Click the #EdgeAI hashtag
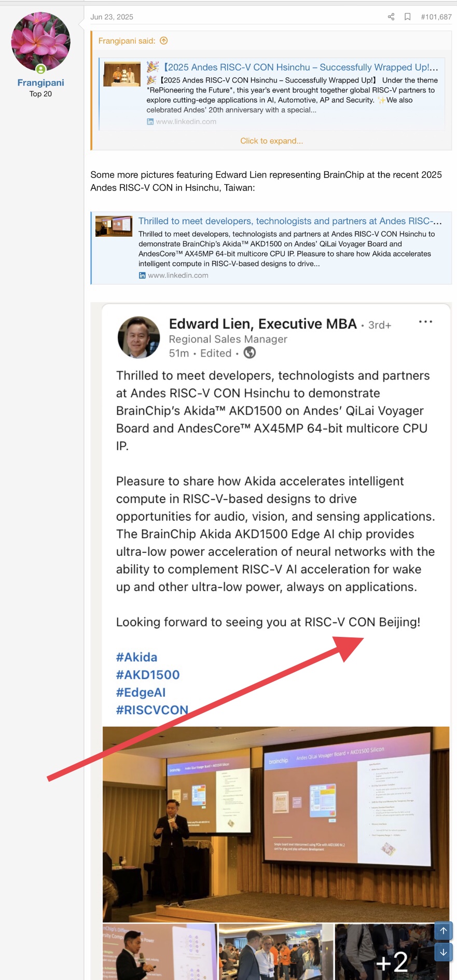The image size is (457, 980). 141,692
